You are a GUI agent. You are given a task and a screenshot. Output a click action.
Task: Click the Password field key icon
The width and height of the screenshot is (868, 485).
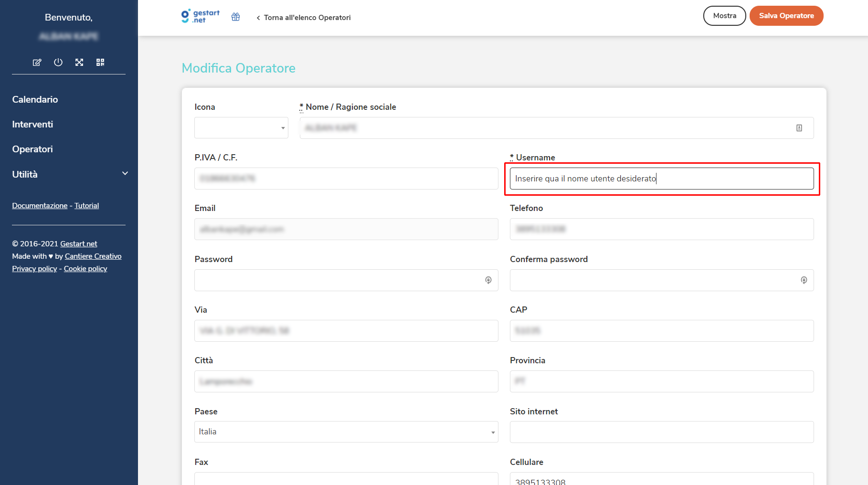coord(488,280)
